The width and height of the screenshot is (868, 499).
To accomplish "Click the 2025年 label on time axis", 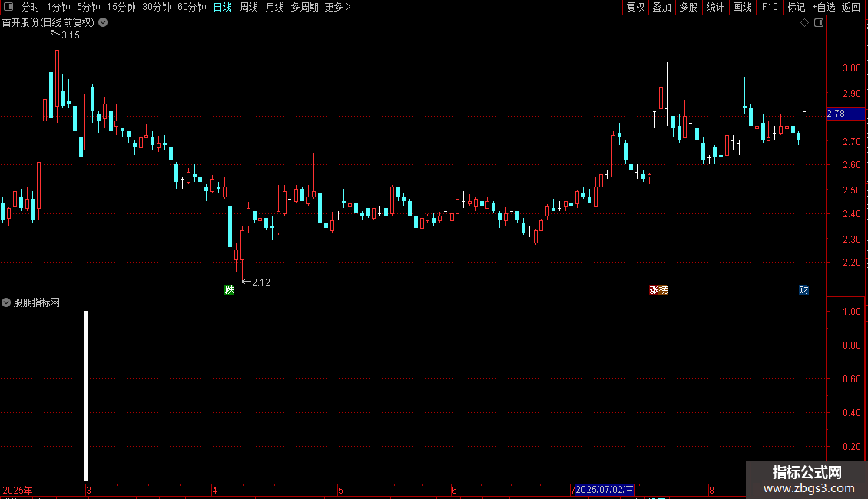I will (18, 490).
